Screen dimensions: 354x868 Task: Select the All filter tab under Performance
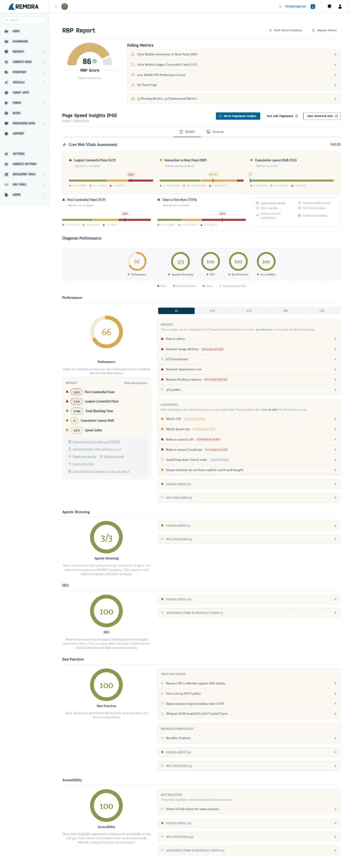pos(176,311)
